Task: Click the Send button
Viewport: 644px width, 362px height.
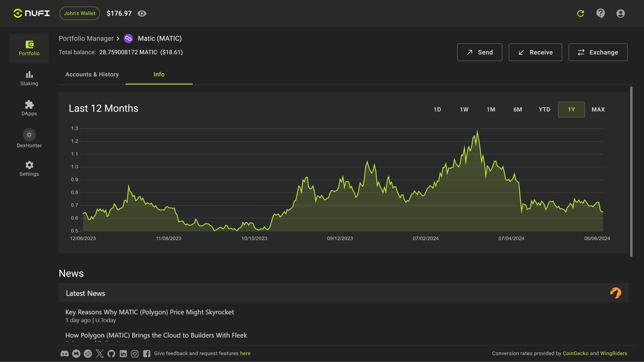Action: click(x=479, y=52)
